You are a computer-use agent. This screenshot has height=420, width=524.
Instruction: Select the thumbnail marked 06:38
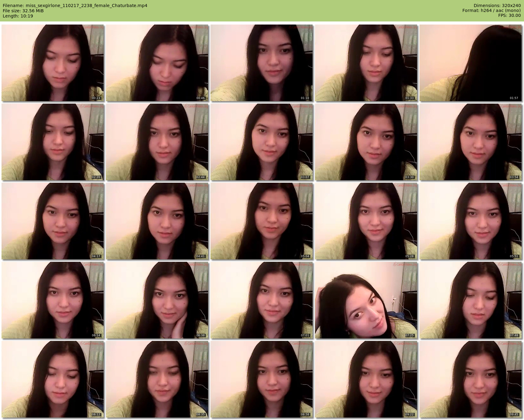click(x=157, y=300)
